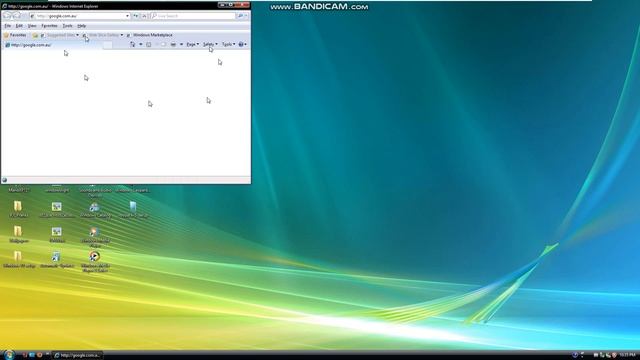
Task: Click the Refresh icon beside address bar
Action: (x=136, y=16)
